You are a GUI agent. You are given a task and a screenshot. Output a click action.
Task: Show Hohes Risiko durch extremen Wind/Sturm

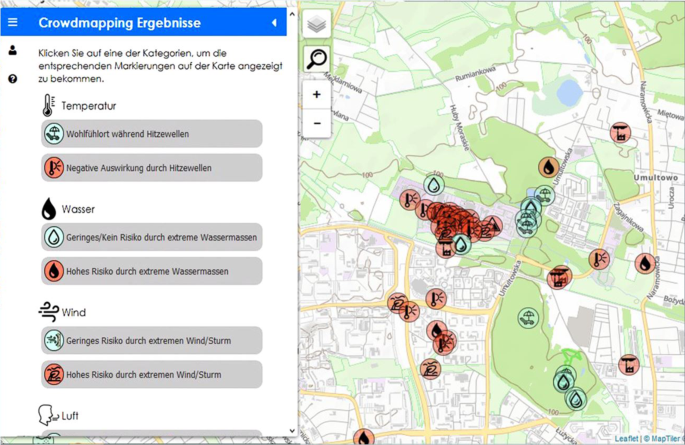coord(152,375)
